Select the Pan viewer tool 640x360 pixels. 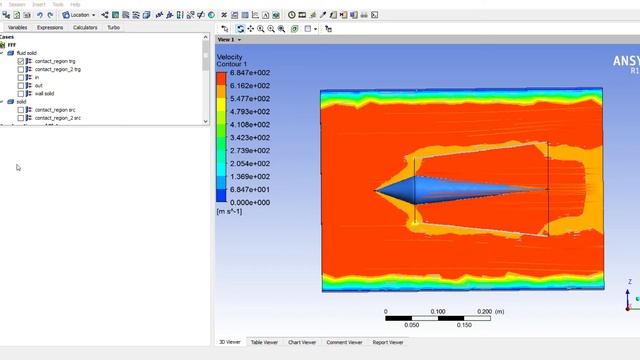point(250,29)
